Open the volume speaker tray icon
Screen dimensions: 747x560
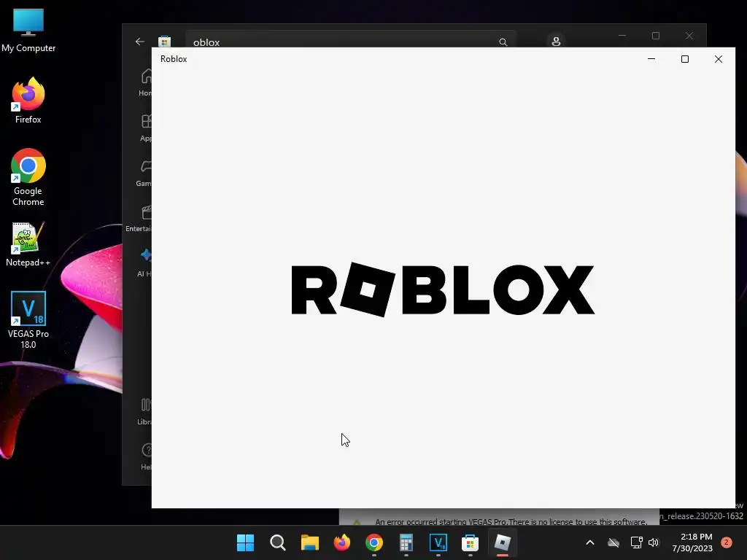tap(653, 542)
